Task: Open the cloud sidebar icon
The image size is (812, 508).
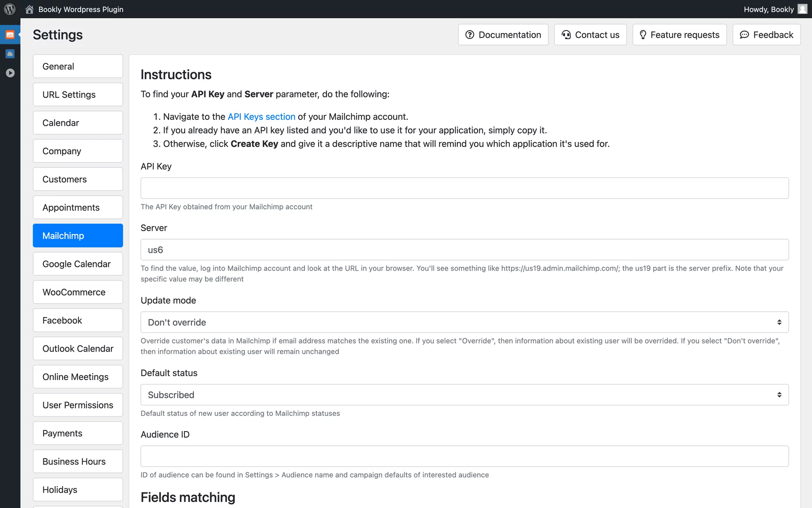Action: (x=10, y=54)
